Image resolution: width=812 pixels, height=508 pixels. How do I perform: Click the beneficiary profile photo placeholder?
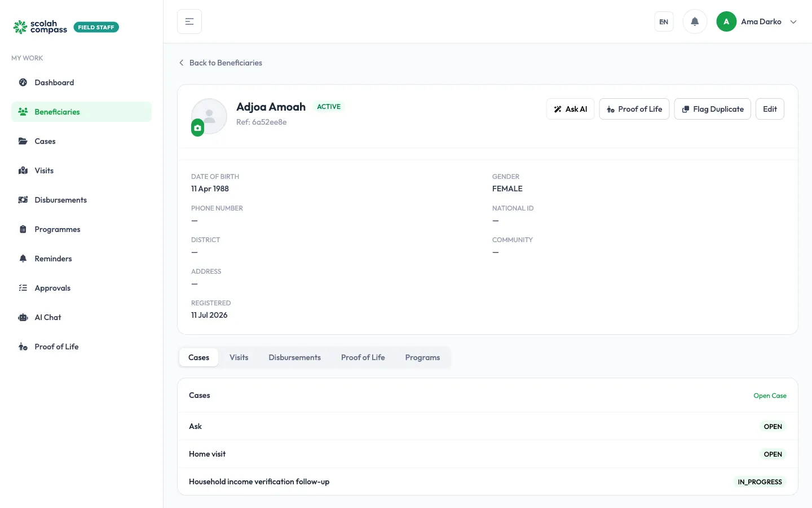point(209,116)
